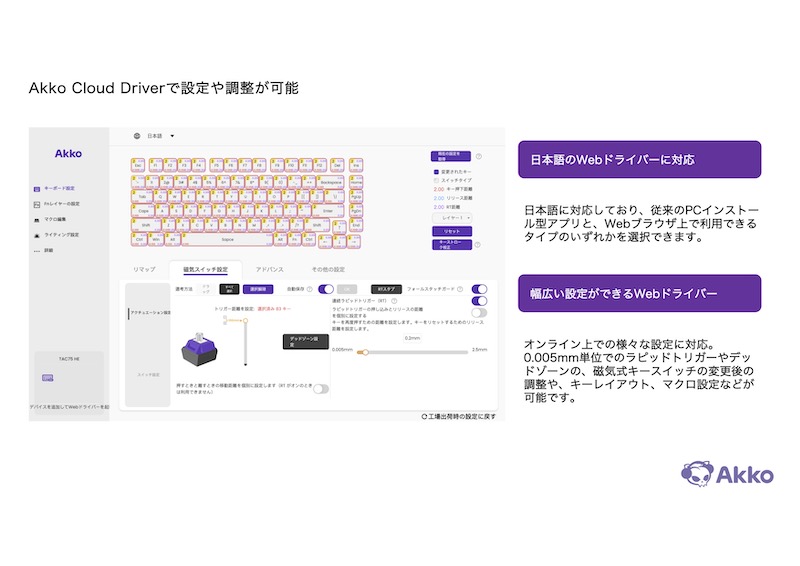Click the rapid trigger distance slider handle
800x566 pixels.
[366, 352]
